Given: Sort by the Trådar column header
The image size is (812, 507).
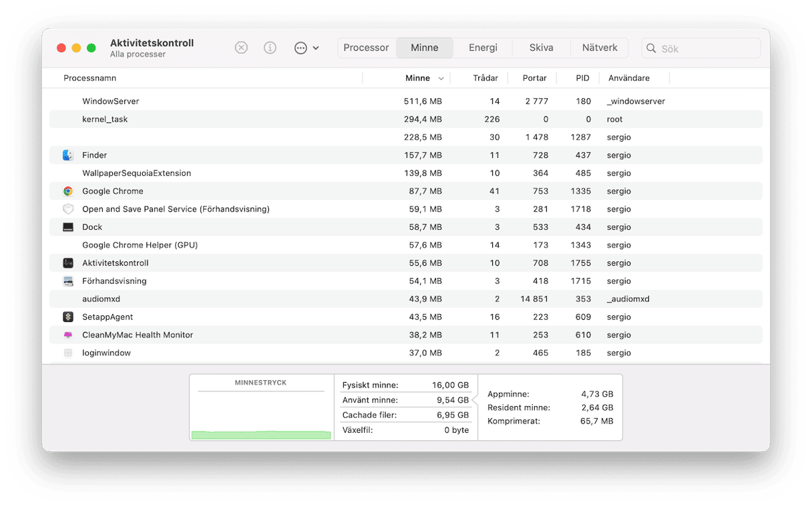Looking at the screenshot, I should [485, 78].
